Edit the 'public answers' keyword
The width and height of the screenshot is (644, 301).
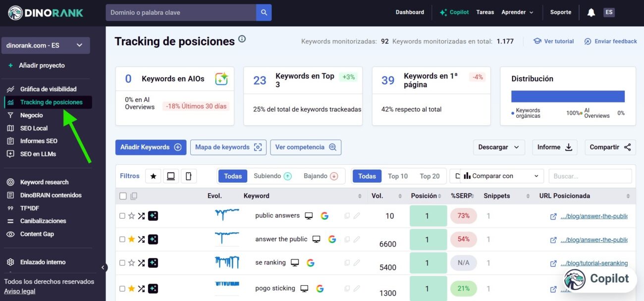[357, 216]
